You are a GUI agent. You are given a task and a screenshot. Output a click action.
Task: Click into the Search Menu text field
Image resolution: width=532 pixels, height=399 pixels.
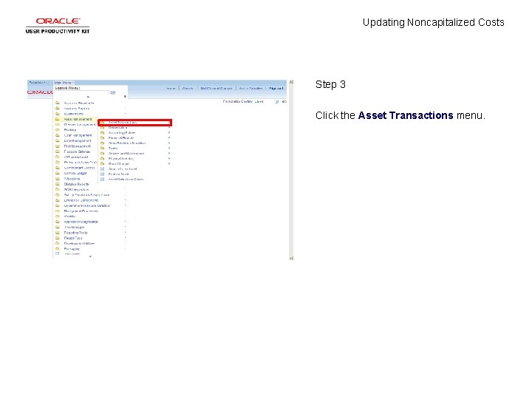[x=82, y=92]
